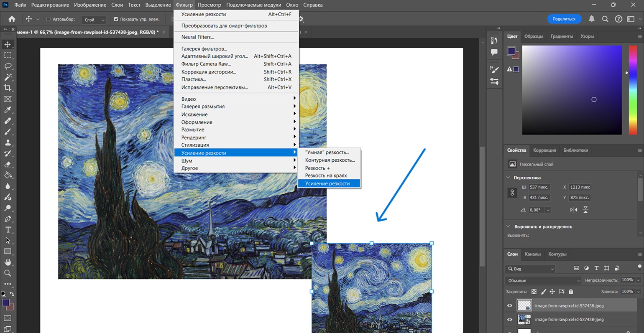
Task: Open the Comments panel icon
Action: pos(494,52)
